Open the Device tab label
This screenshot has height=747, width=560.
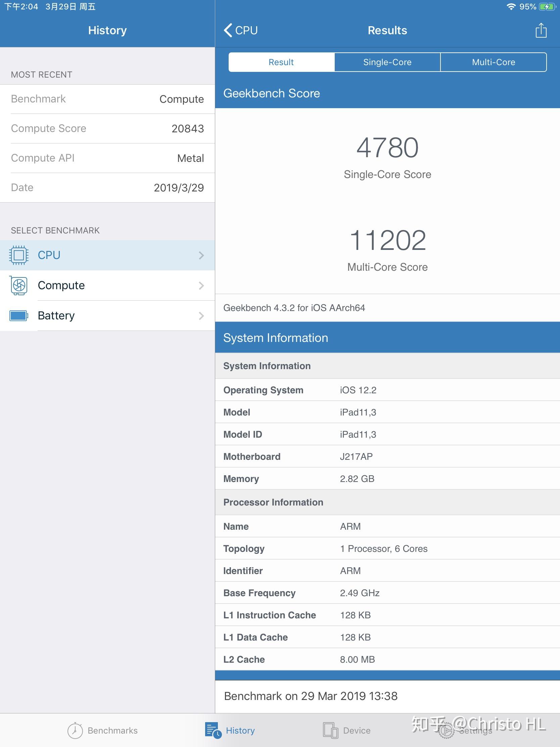(x=357, y=731)
